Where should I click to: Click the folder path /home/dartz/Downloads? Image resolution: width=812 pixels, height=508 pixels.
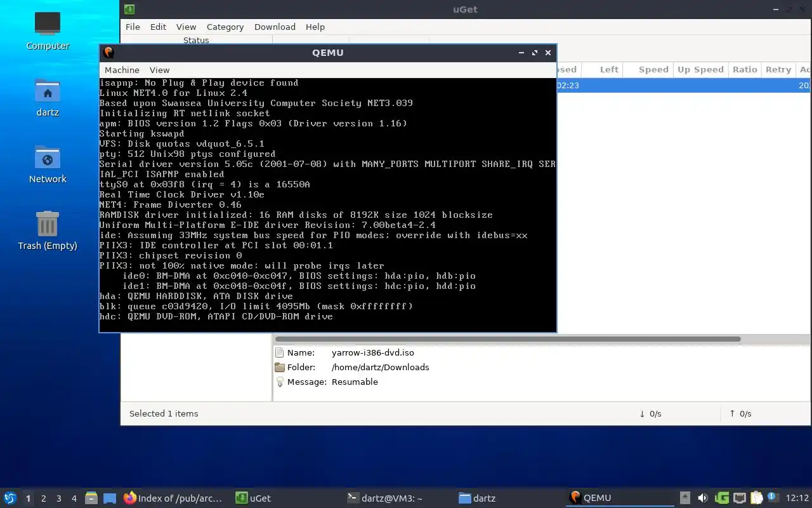pyautogui.click(x=380, y=367)
